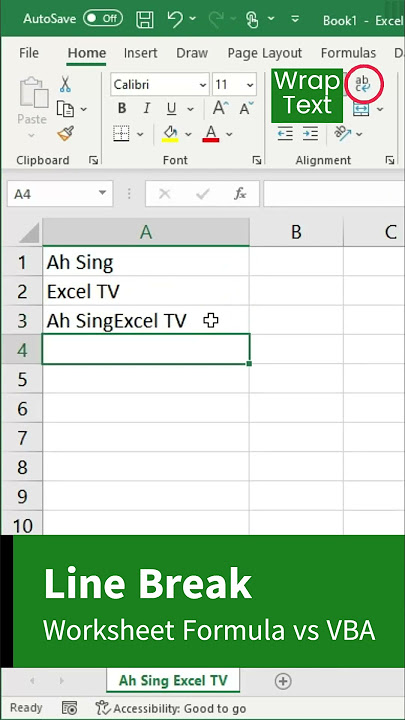
Task: Select the Format Painter brush icon
Action: [x=66, y=134]
